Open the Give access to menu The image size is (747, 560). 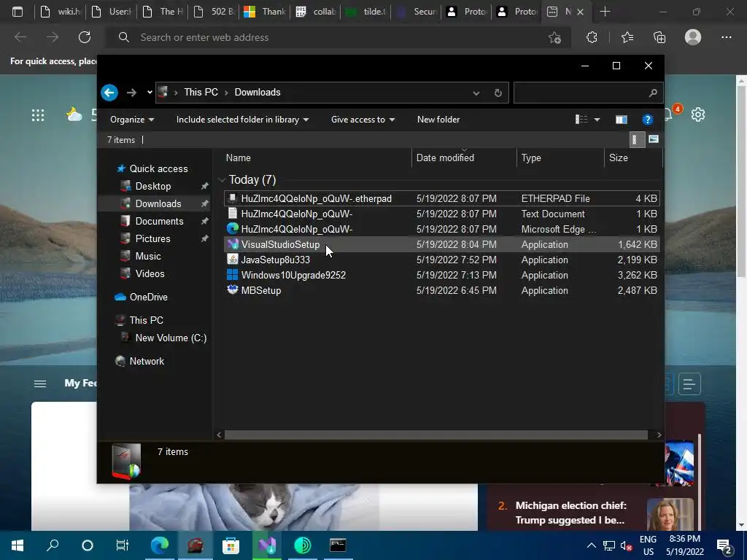tap(363, 120)
